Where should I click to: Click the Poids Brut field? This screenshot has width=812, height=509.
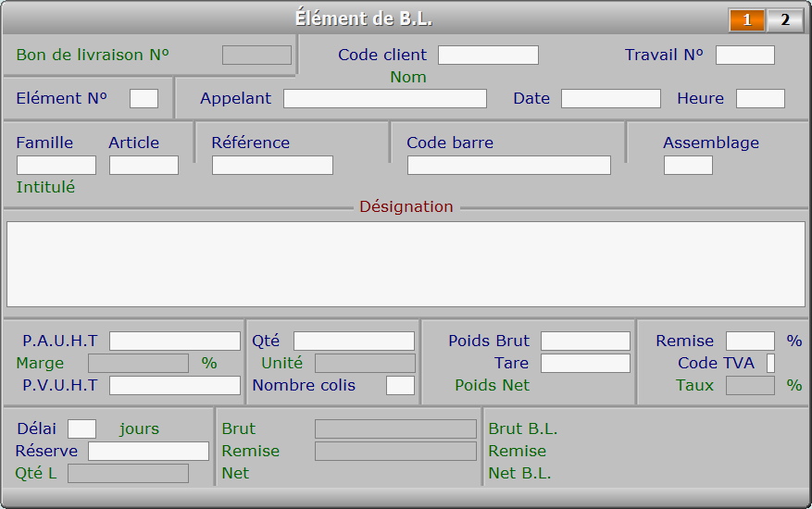pos(586,341)
